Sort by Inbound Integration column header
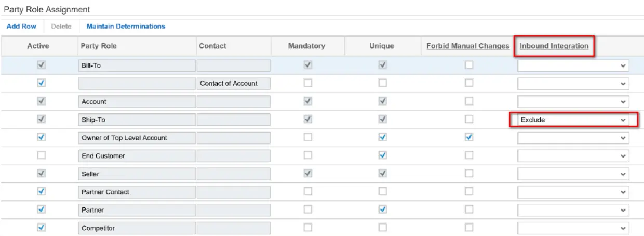This screenshot has width=644, height=236. tap(554, 46)
